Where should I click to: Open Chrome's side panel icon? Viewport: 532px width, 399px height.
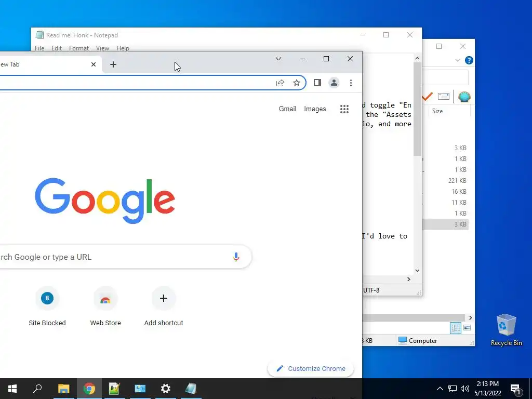coord(317,83)
